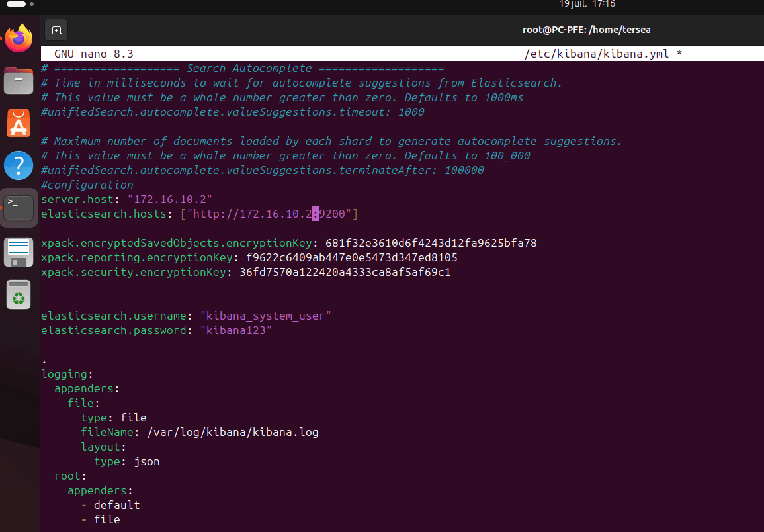Click the xpack.reporting.encryptionKey key
The height and width of the screenshot is (532, 764).
click(136, 257)
